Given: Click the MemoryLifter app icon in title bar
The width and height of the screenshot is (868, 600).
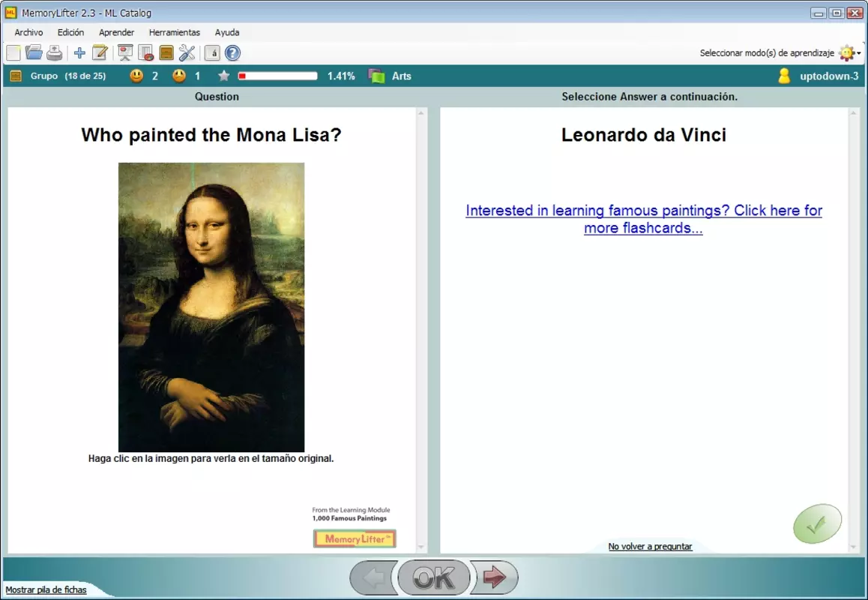Looking at the screenshot, I should click(10, 12).
